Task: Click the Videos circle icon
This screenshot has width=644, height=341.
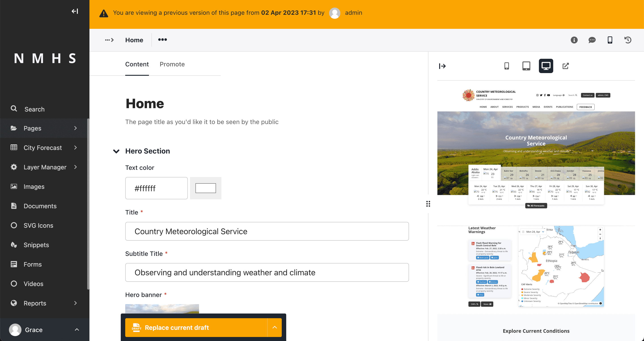Action: (14, 284)
